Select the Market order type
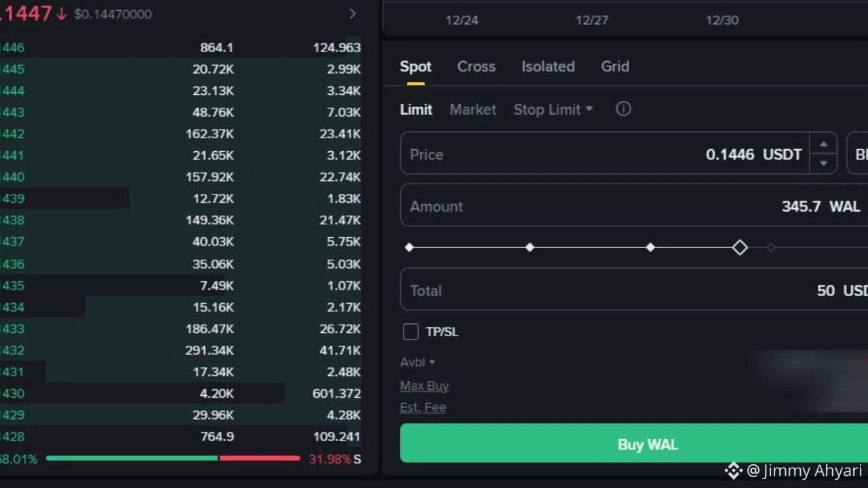The width and height of the screenshot is (868, 488). click(473, 109)
